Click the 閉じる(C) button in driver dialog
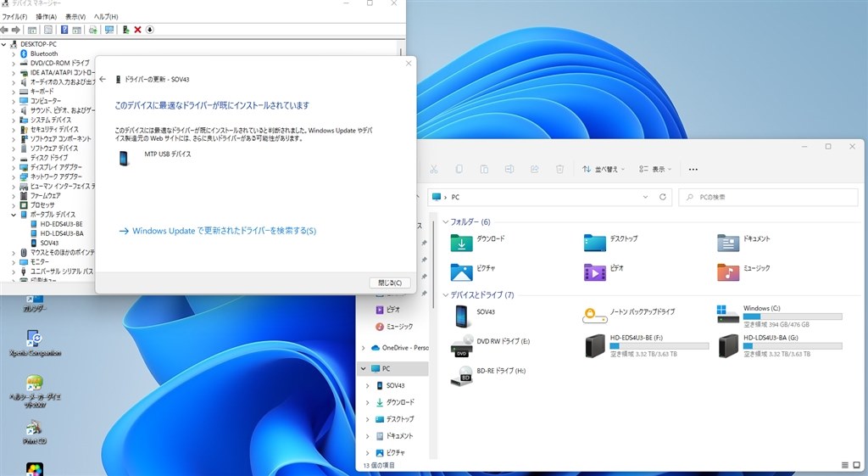The height and width of the screenshot is (476, 868). tap(390, 283)
